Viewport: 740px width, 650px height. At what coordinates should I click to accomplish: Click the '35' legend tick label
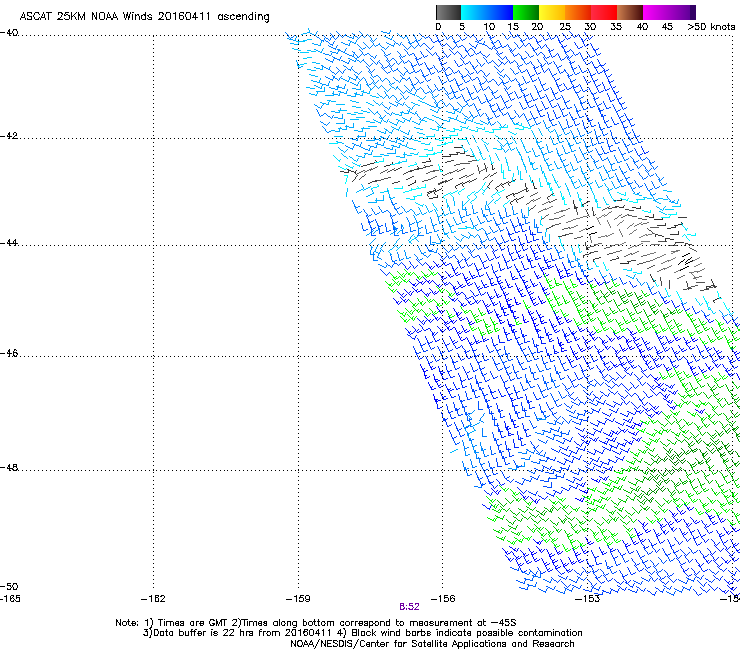coord(616,27)
